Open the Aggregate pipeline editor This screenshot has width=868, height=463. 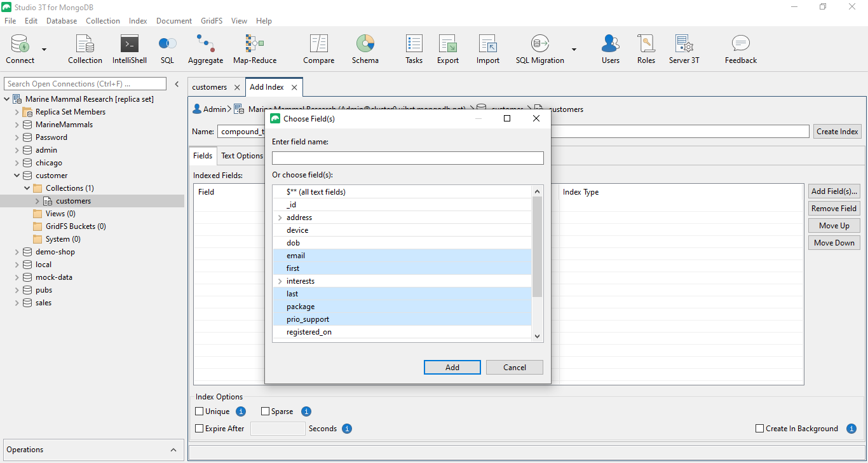(x=205, y=48)
